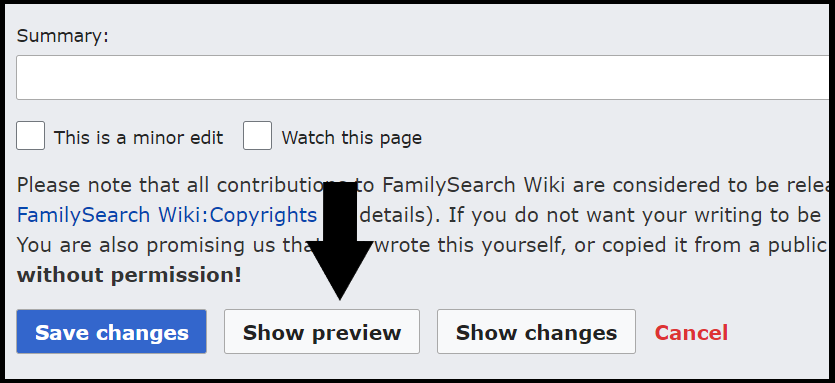Click the bold 'without permission!' text
The height and width of the screenshot is (383, 835).
click(129, 275)
